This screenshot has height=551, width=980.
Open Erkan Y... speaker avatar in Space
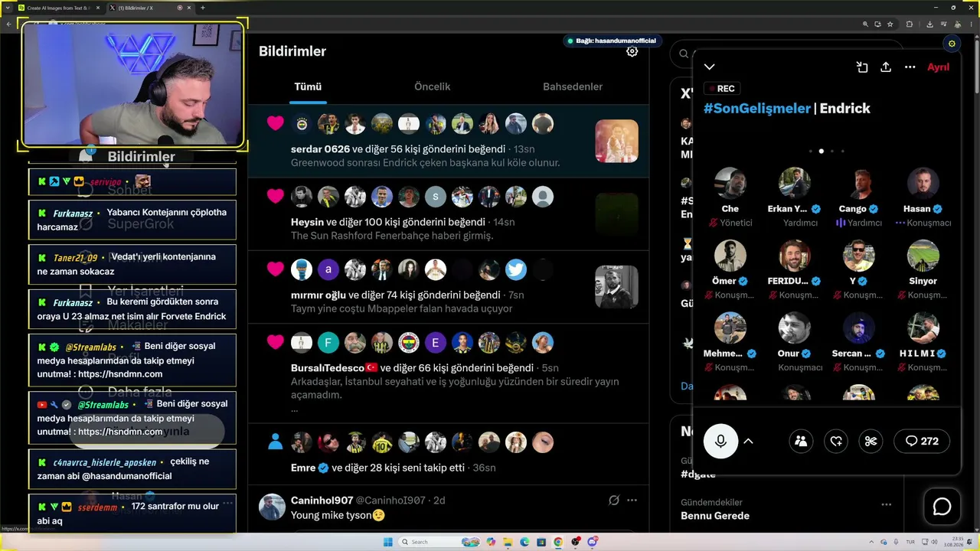[x=795, y=184]
